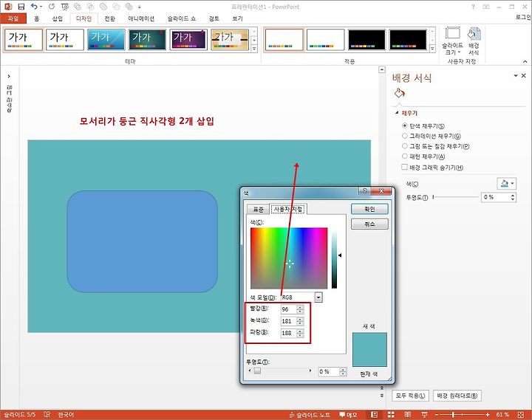The width and height of the screenshot is (532, 420).
Task: Close the Format Background pane with the X
Action: [x=524, y=75]
